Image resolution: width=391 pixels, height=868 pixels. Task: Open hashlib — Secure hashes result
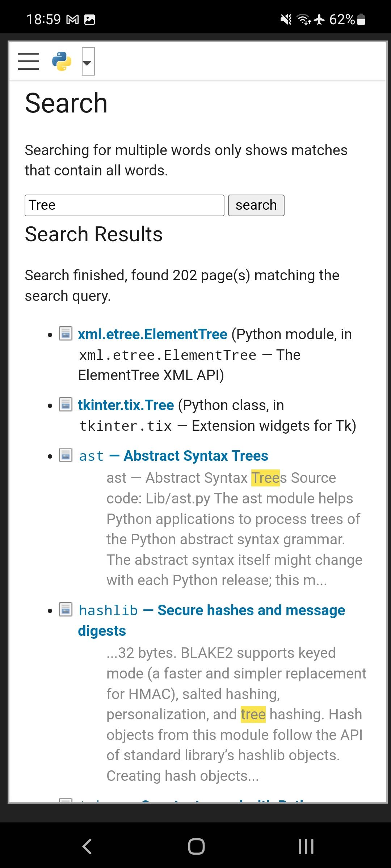(x=212, y=610)
